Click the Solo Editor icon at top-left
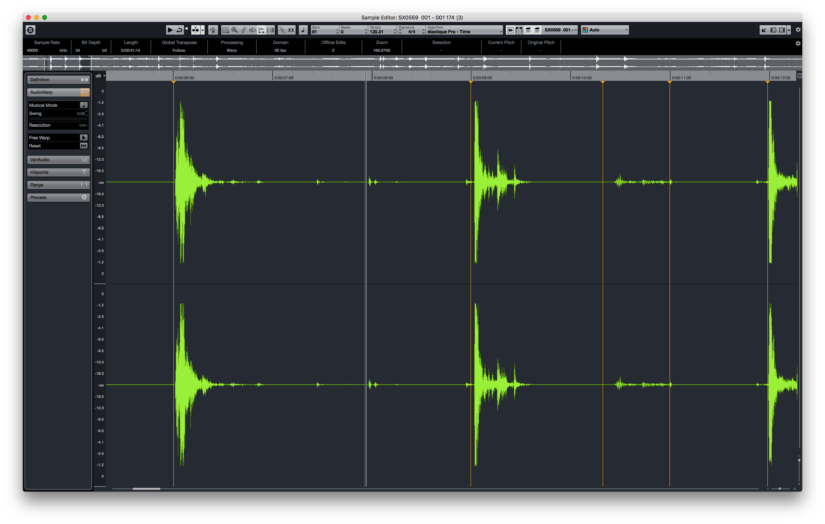 (x=31, y=30)
